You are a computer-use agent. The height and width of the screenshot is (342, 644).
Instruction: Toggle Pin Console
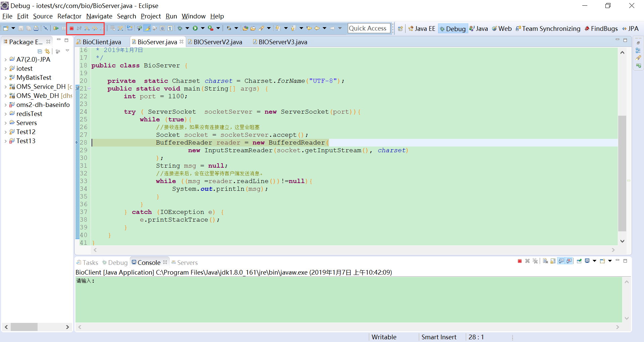click(579, 261)
